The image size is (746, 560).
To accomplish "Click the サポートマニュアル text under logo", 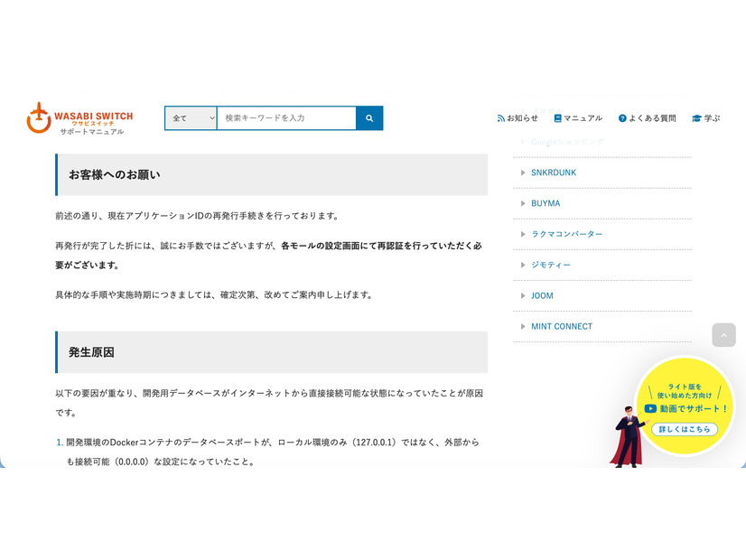I will pos(92,132).
